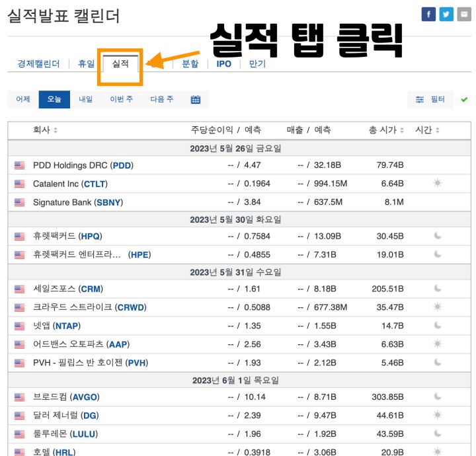Screen dimensions: 476x456
Task: Click the US flag beside 넷앱
Action: coord(19,326)
